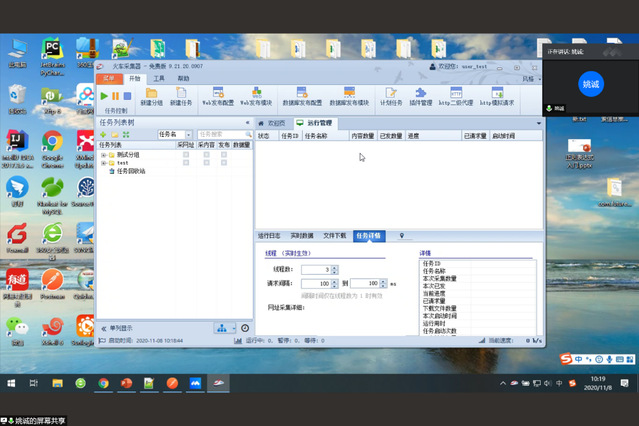This screenshot has width=639, height=426.
Task: Open the 插件管理 plugin manager
Action: [x=421, y=96]
